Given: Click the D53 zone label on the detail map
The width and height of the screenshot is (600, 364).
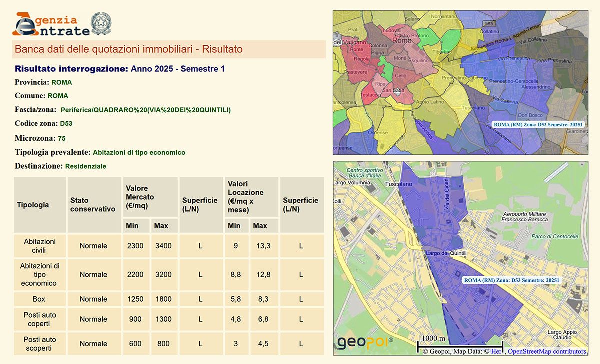Looking at the screenshot, I should tap(511, 280).
